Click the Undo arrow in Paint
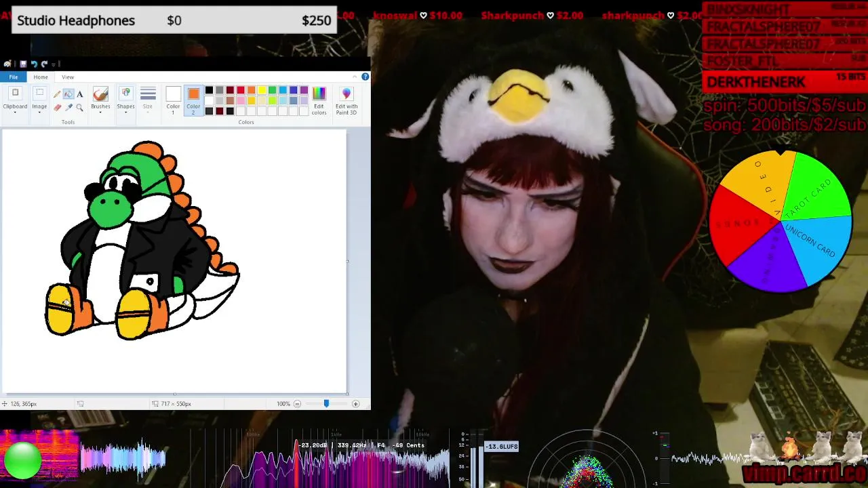 (34, 64)
